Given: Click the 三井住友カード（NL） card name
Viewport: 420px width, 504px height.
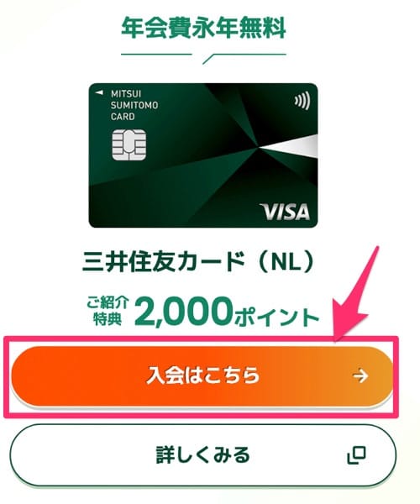Looking at the screenshot, I should (x=198, y=262).
